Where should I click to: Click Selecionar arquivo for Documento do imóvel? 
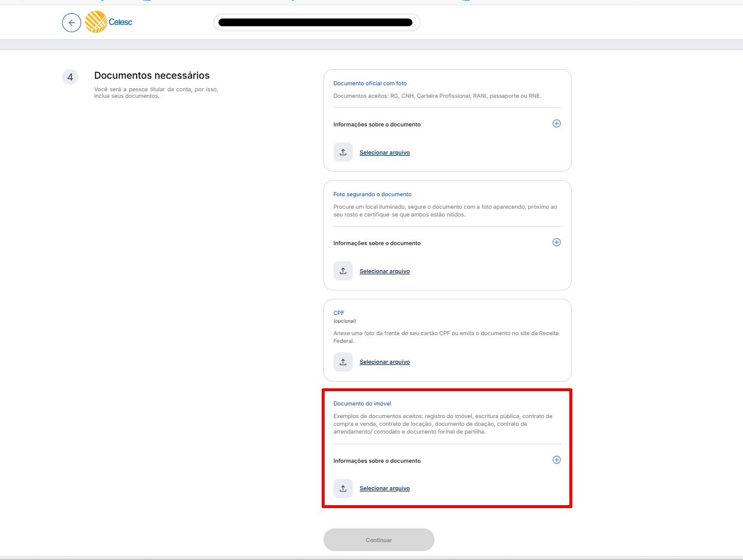[x=384, y=488]
